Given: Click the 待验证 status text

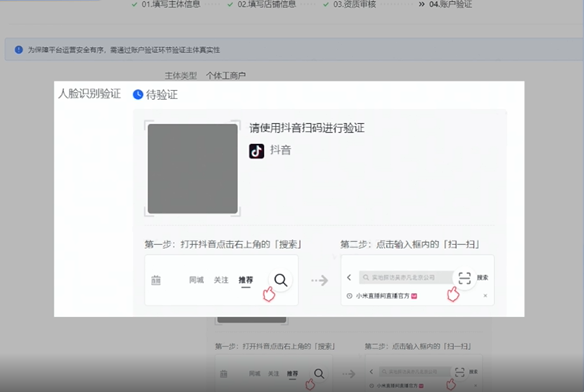Looking at the screenshot, I should 162,95.
